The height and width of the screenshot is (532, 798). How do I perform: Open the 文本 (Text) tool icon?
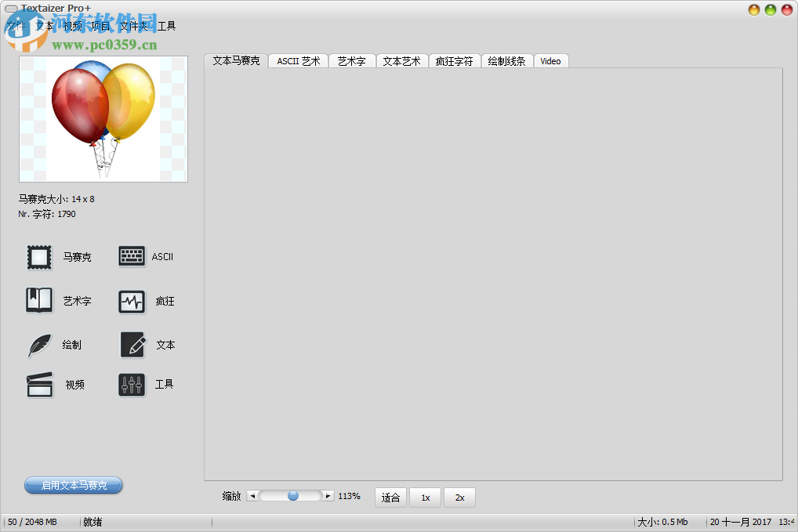pos(131,345)
